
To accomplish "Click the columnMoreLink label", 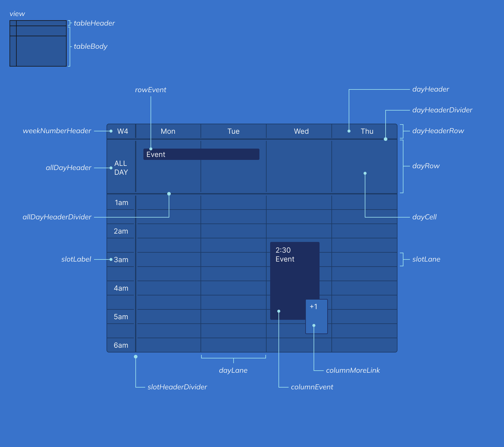I will point(353,370).
